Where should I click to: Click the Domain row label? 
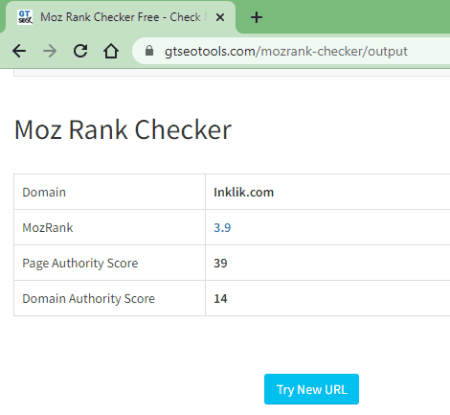(x=44, y=192)
